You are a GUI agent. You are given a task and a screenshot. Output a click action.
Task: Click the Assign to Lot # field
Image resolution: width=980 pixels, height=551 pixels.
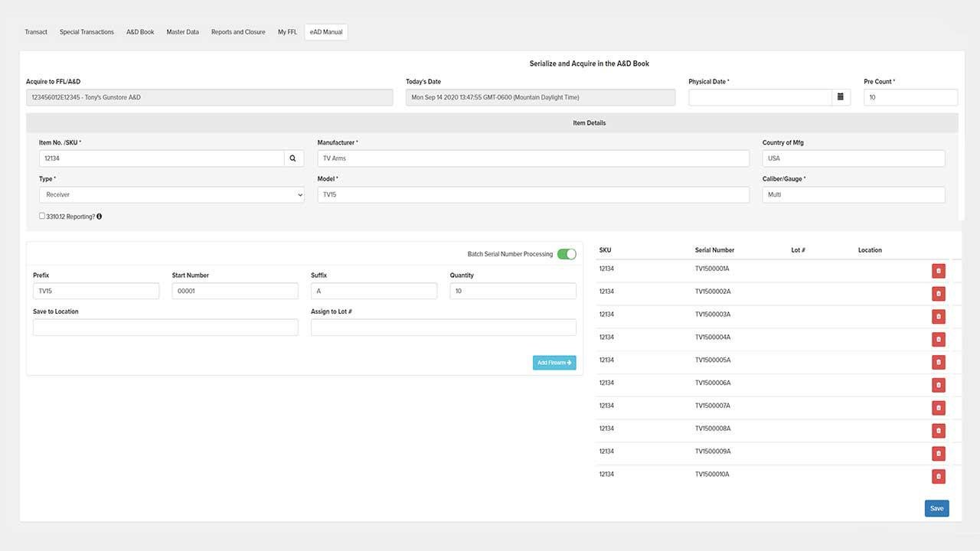(x=443, y=328)
